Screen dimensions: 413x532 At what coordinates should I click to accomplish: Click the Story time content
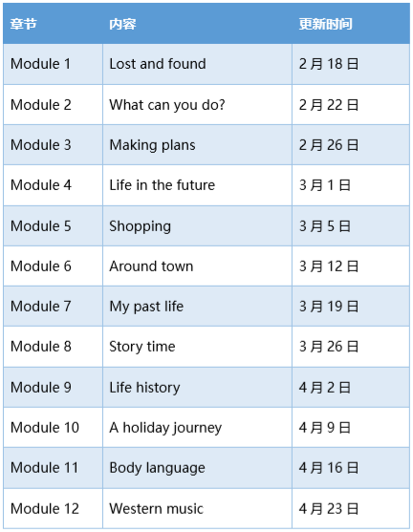point(142,347)
